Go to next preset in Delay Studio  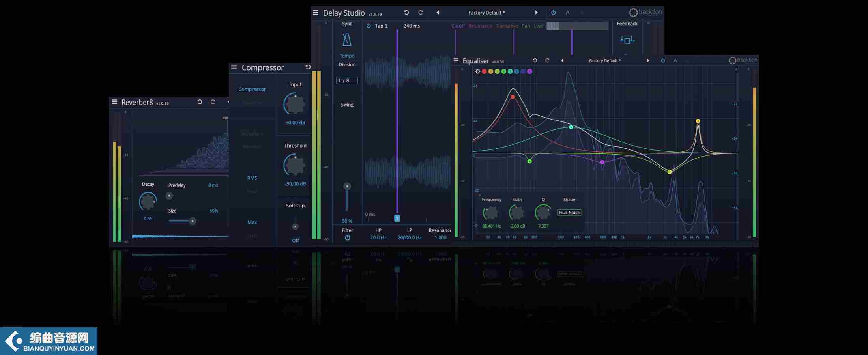click(536, 13)
